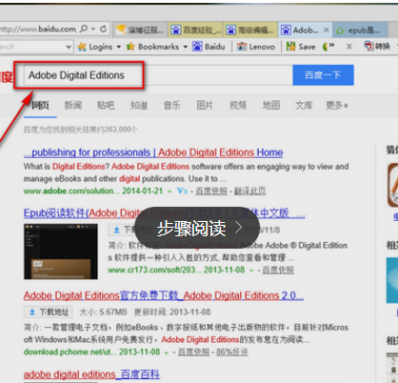Click the 下载地址 button with 5.67MB
The width and height of the screenshot is (398, 383).
pyautogui.click(x=48, y=312)
